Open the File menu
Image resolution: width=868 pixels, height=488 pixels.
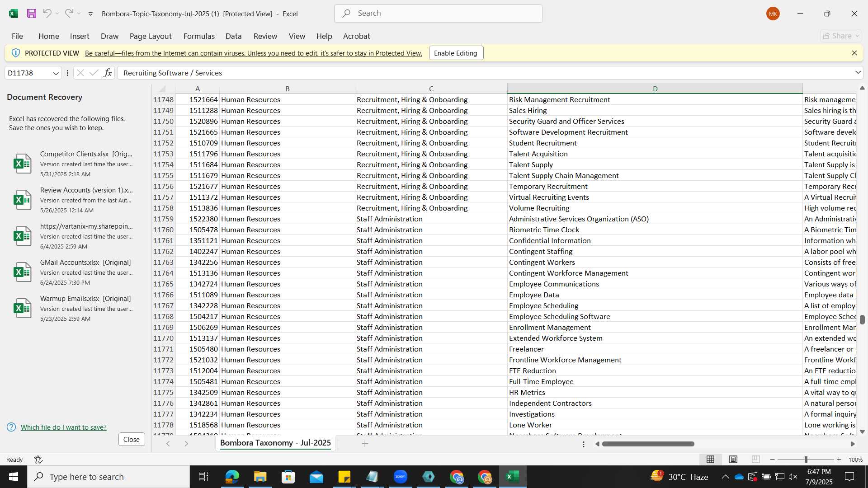pyautogui.click(x=17, y=36)
